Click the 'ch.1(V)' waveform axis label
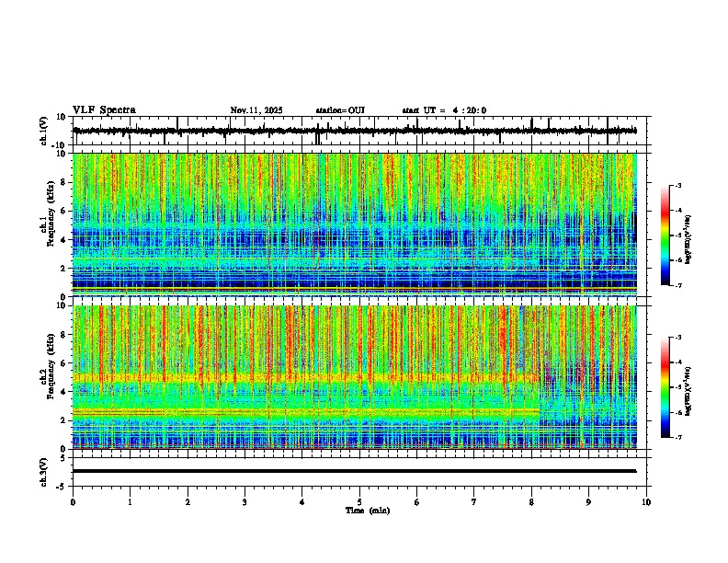Viewport: 728px width, 563px height. coord(44,131)
